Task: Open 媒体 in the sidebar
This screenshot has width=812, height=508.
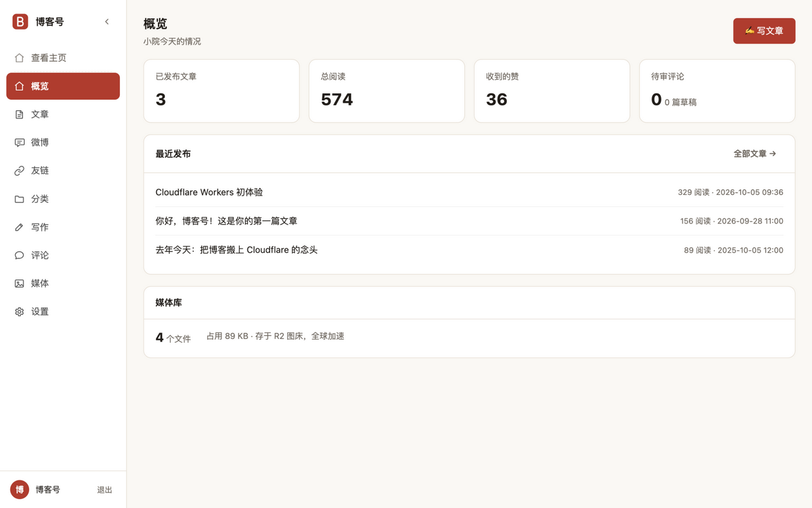Action: pos(63,283)
